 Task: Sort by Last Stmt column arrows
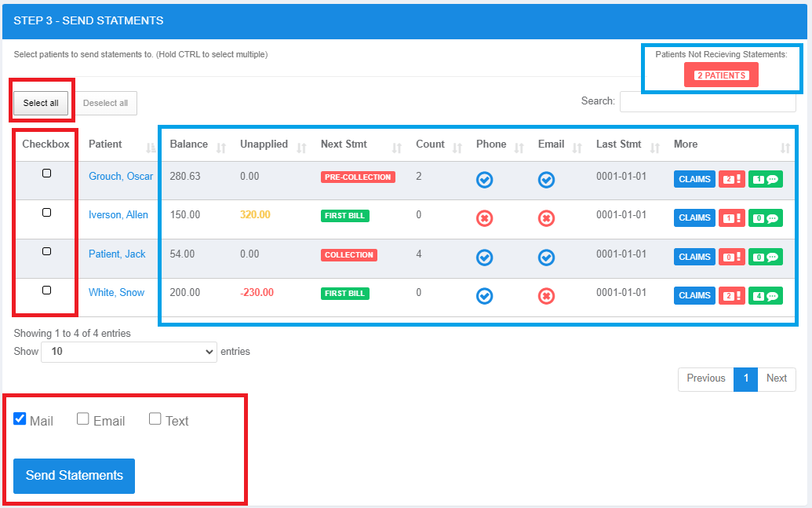pyautogui.click(x=654, y=148)
